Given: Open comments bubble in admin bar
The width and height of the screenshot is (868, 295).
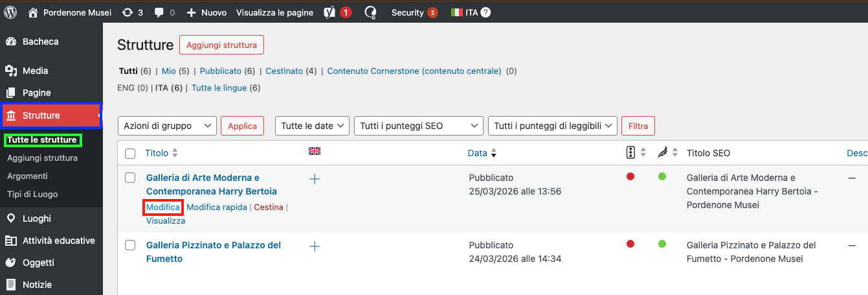Looking at the screenshot, I should click(164, 12).
